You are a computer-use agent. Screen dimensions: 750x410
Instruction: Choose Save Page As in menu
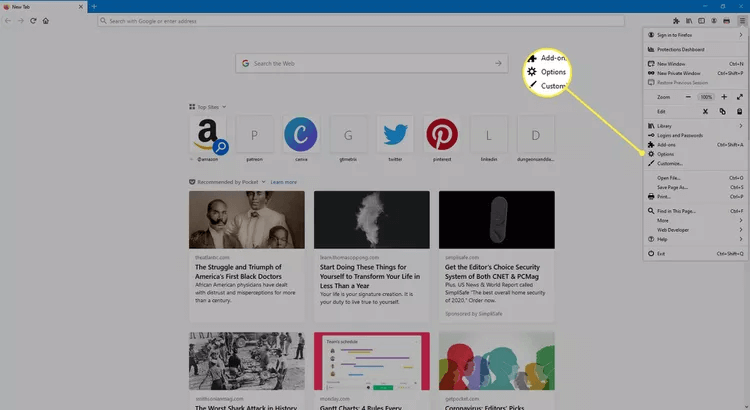coord(695,187)
